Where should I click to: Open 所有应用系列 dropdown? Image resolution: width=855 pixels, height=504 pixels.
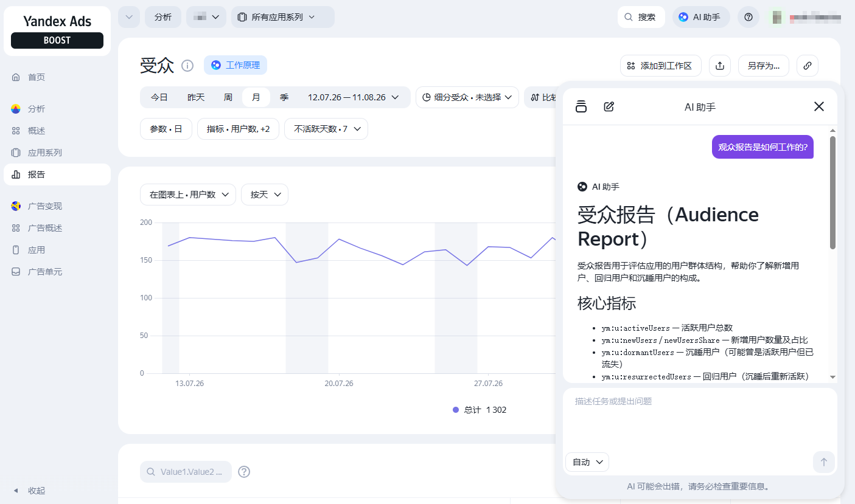pos(283,17)
